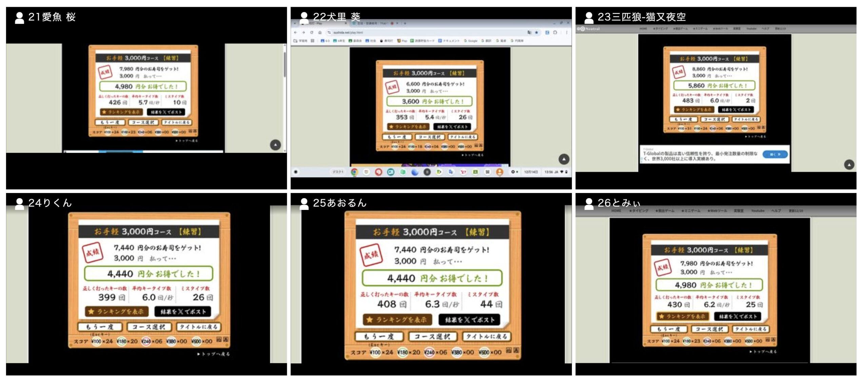Viewport: 868px width, 383px height.
Task: Click launcher circle in 犬里 葵's shelf
Action: (296, 172)
